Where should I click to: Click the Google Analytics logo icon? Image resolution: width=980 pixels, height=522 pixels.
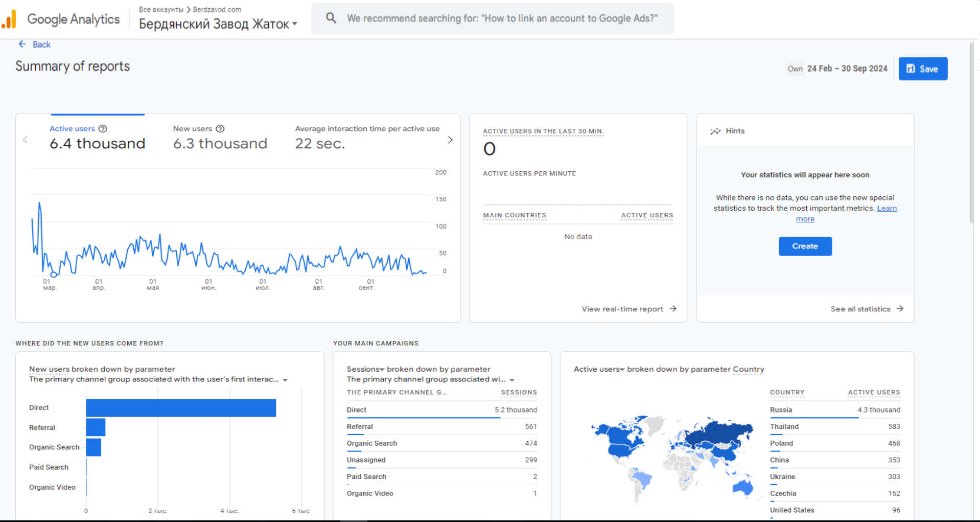9,19
